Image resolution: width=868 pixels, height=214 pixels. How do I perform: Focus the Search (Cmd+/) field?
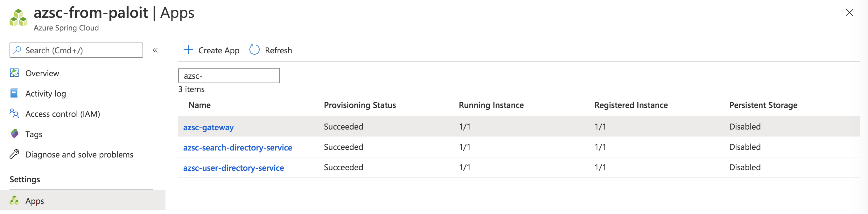76,50
